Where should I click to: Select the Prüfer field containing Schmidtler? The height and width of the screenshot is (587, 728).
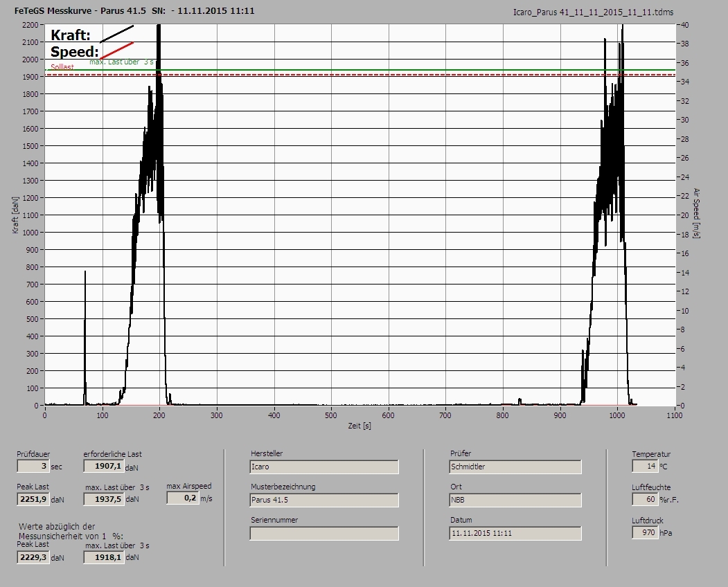(x=515, y=467)
